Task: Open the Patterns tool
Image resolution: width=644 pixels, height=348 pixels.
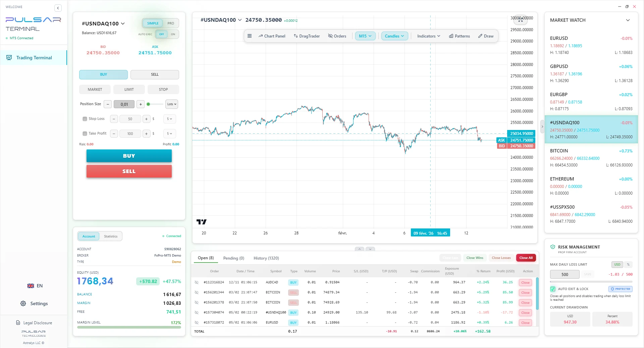Action: [460, 36]
